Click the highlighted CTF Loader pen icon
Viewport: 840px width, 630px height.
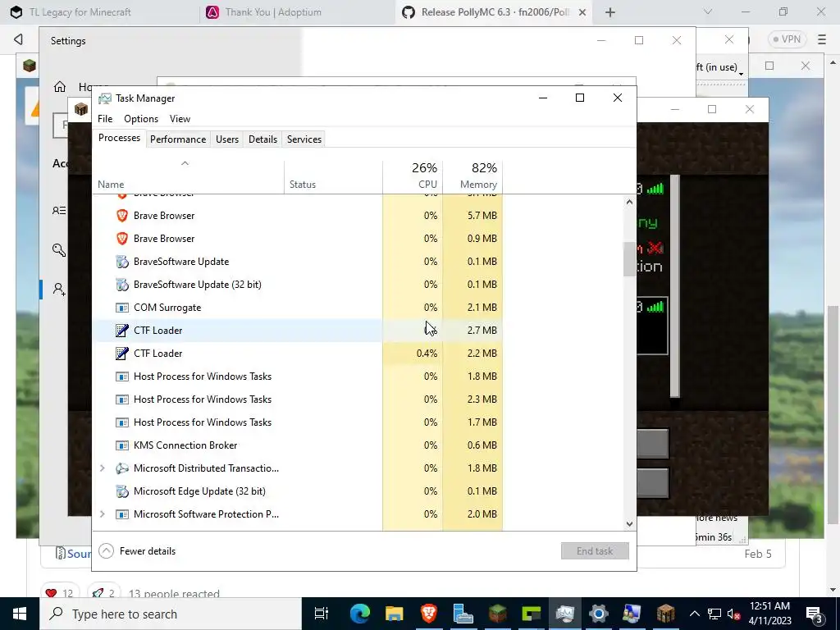pyautogui.click(x=122, y=331)
